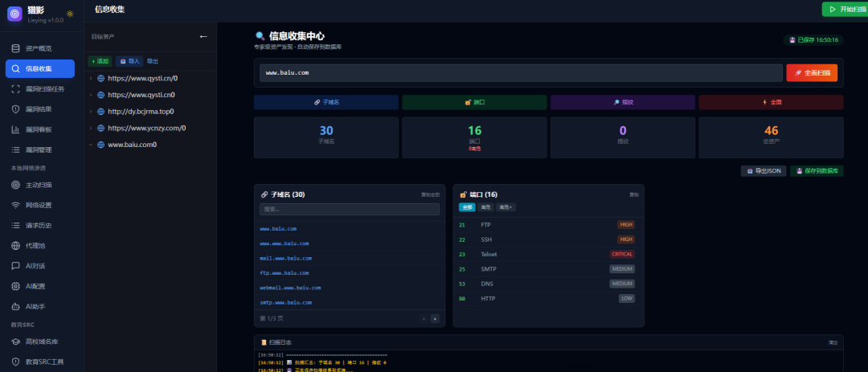This screenshot has height=372, width=868.
Task: Click the 30 子域名 stat card
Action: (x=326, y=137)
